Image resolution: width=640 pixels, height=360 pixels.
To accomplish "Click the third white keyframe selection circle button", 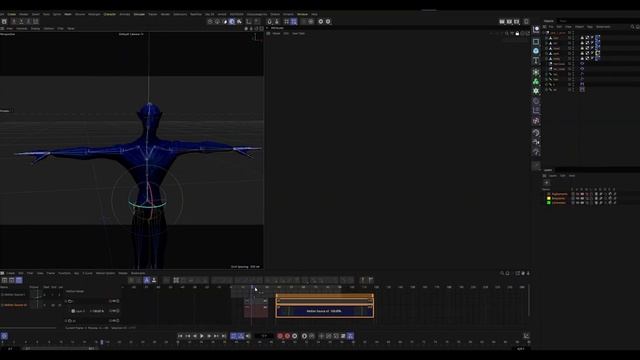I will [295, 336].
